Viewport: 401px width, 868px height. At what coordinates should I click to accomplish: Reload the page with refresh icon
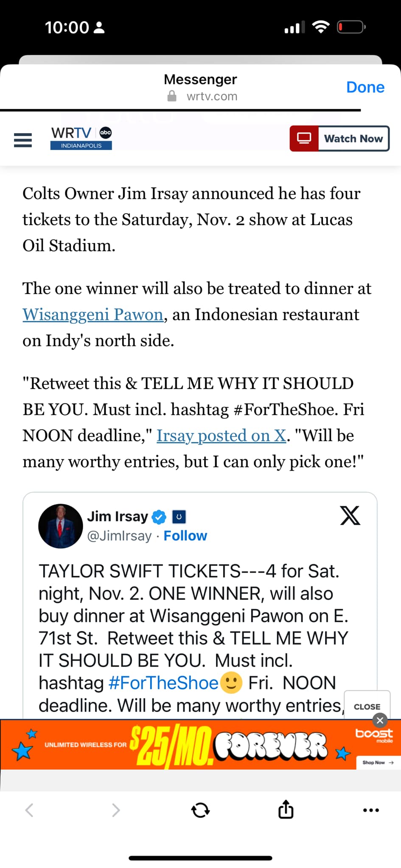pos(200,810)
